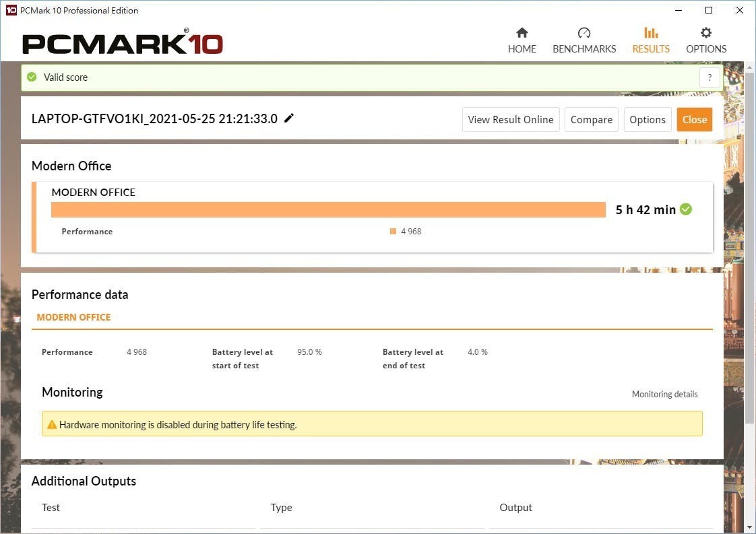756x534 pixels.
Task: Click the benchmarks gauge icon
Action: (x=584, y=33)
